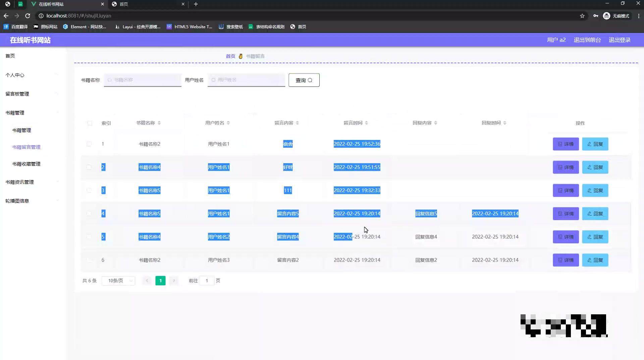Click the browser back arrow icon
Image resolution: width=644 pixels, height=360 pixels.
tap(6, 16)
